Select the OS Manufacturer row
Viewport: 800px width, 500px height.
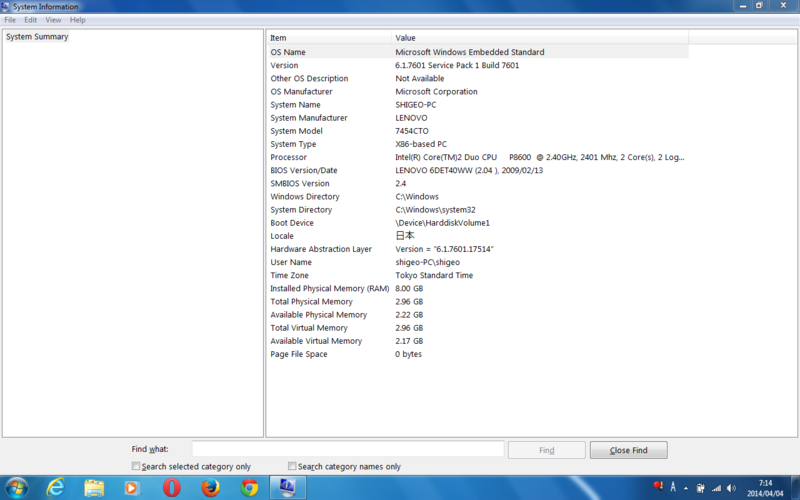coord(478,92)
